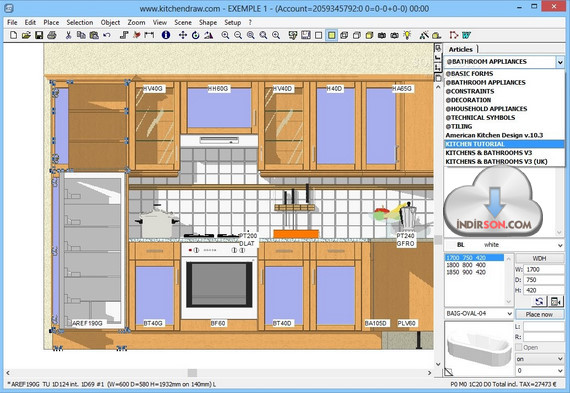
Task: Select the 1800 800 400 size row
Action: [x=474, y=265]
